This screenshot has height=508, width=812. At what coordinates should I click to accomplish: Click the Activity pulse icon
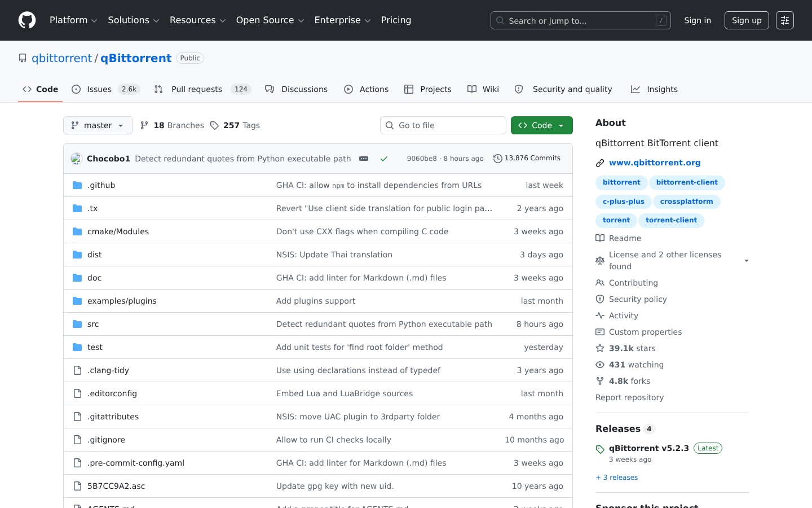tap(600, 316)
